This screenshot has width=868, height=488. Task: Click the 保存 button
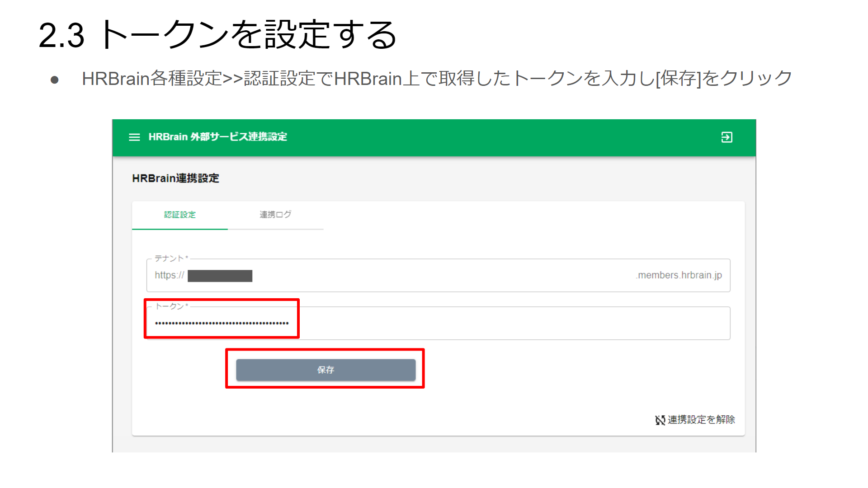point(325,370)
